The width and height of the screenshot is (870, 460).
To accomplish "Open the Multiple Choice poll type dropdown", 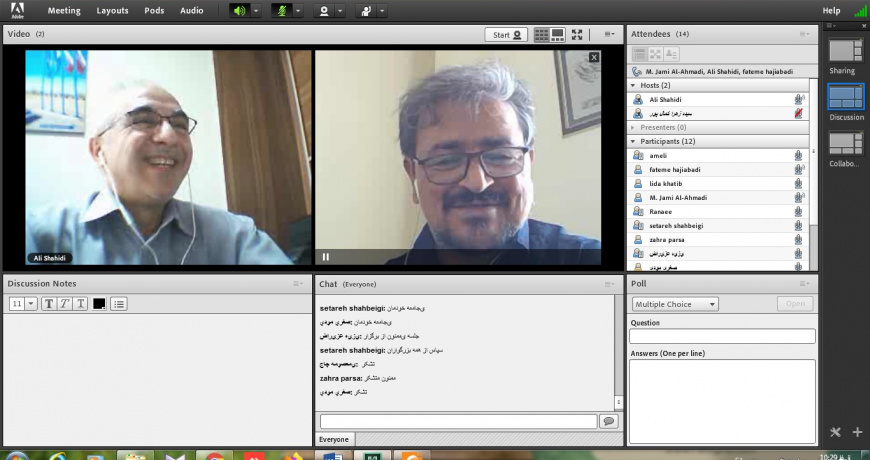I will pyautogui.click(x=675, y=304).
